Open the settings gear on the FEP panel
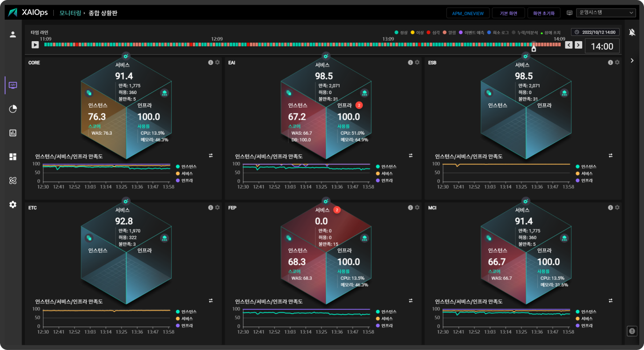This screenshot has width=644, height=350. (x=417, y=207)
